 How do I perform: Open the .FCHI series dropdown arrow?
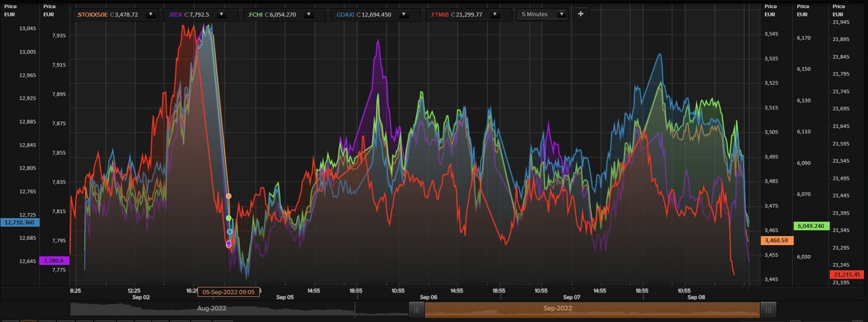[x=308, y=14]
